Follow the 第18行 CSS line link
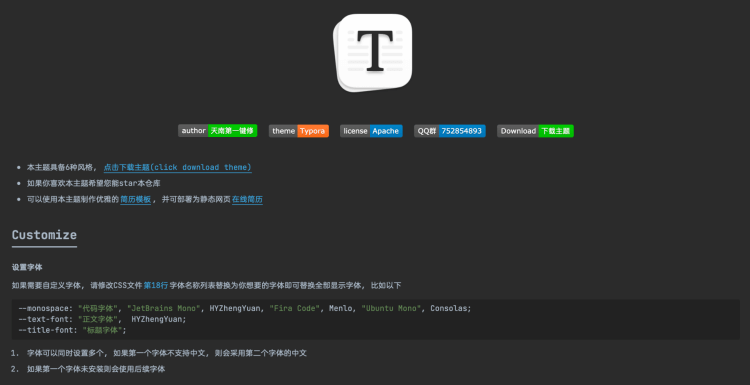The width and height of the screenshot is (750, 385). pyautogui.click(x=156, y=286)
